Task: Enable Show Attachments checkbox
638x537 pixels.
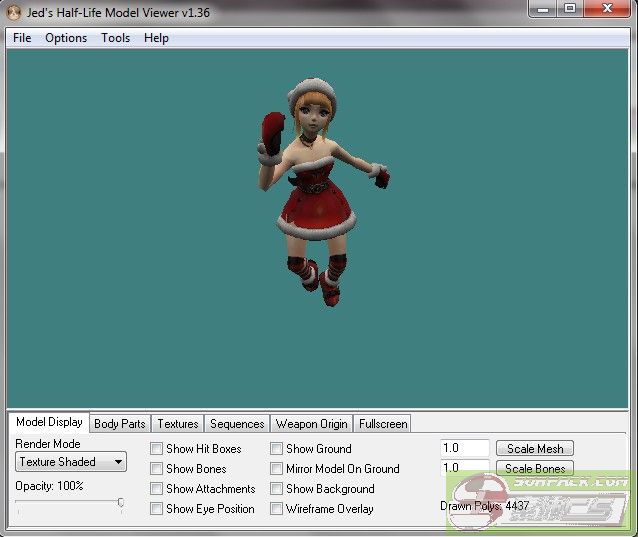Action: 156,489
